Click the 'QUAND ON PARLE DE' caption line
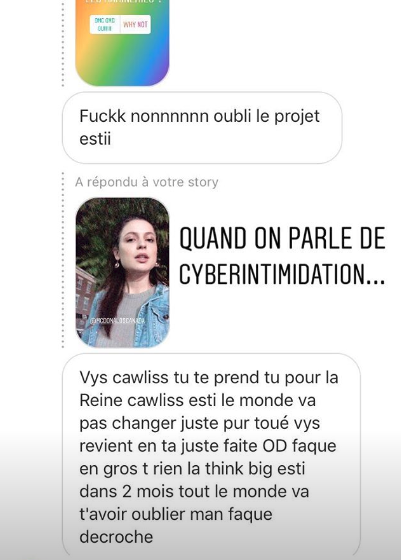The height and width of the screenshot is (560, 401). coord(282,238)
